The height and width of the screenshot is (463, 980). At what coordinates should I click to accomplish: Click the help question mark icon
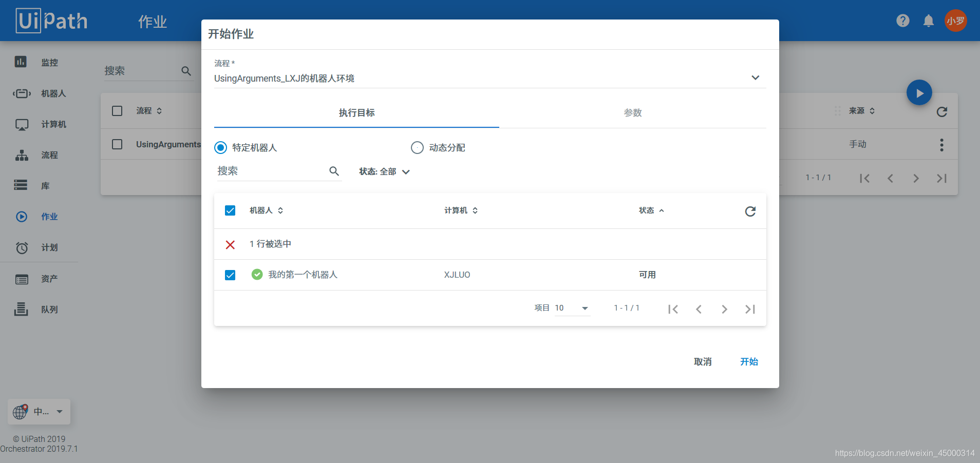click(x=903, y=21)
